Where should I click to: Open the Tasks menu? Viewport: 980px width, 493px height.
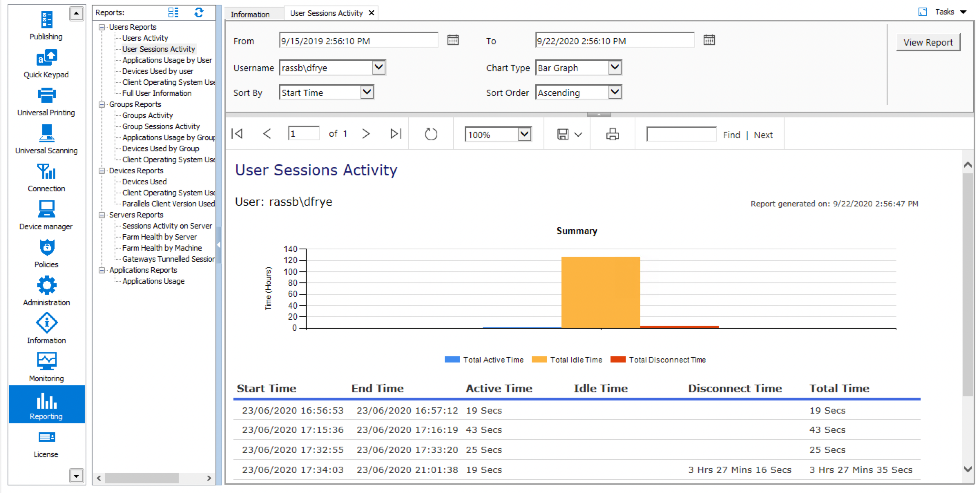click(x=950, y=12)
